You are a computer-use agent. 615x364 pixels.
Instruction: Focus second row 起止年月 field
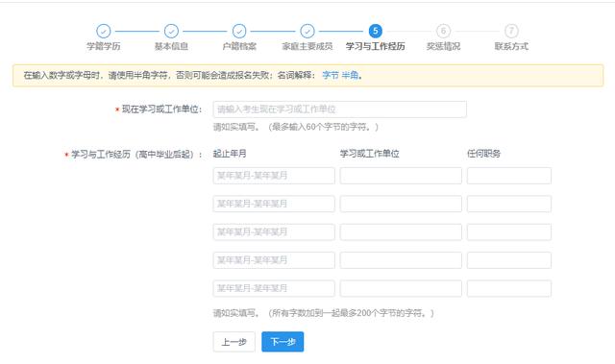274,204
